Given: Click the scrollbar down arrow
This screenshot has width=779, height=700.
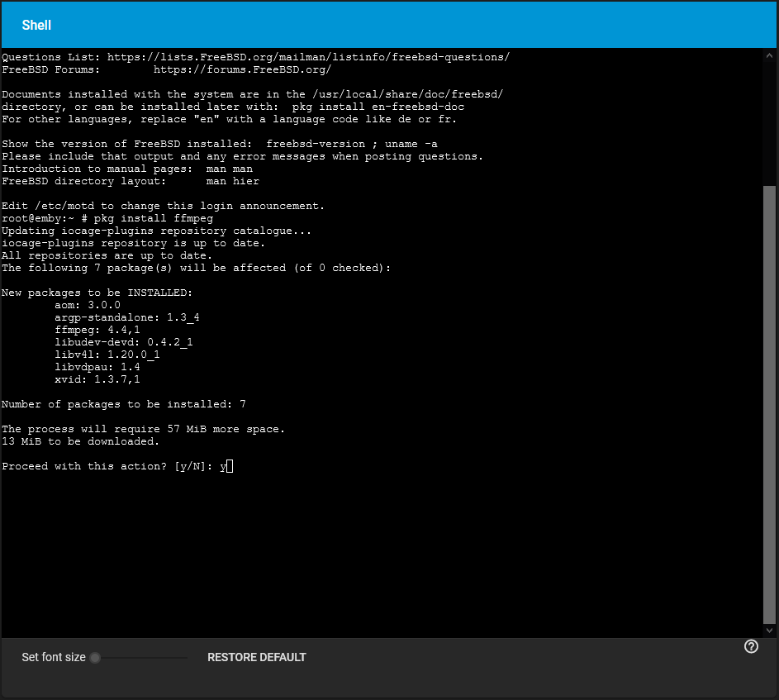Looking at the screenshot, I should click(x=769, y=631).
